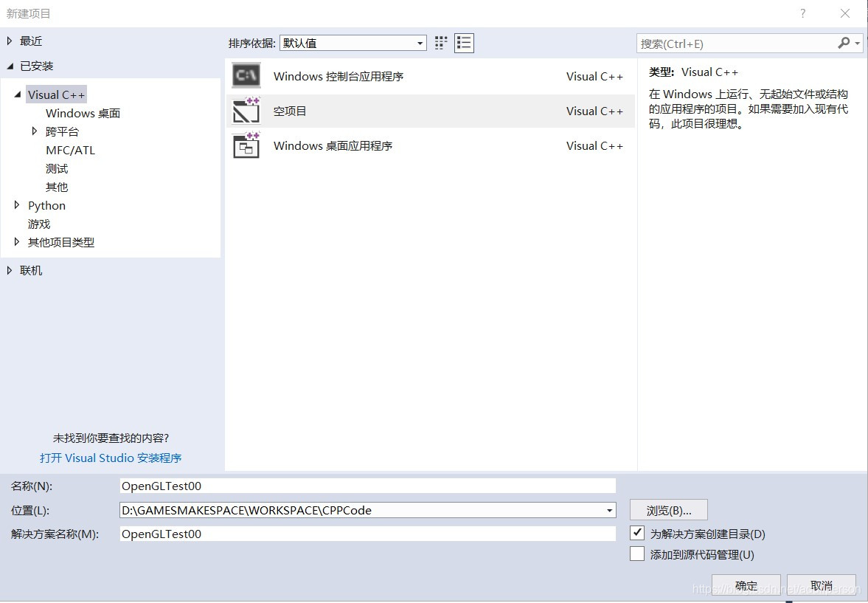
Task: Enable 添加到源代码管理 checkbox
Action: (x=637, y=554)
